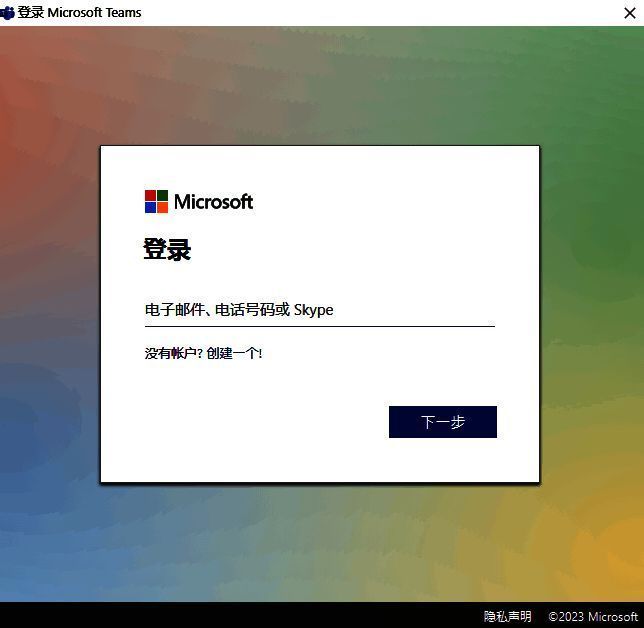Click the Microsoft four-square logo
The height and width of the screenshot is (628, 644).
(156, 201)
